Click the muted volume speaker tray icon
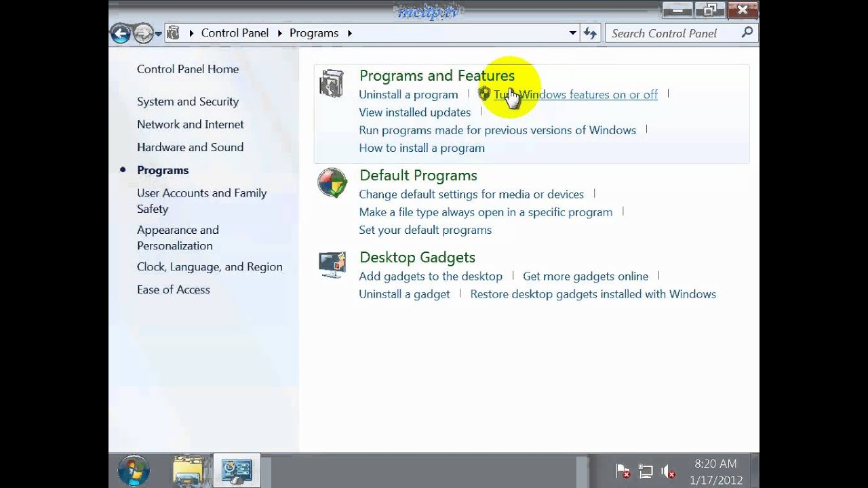Screen dimensions: 868x488 point(668,472)
